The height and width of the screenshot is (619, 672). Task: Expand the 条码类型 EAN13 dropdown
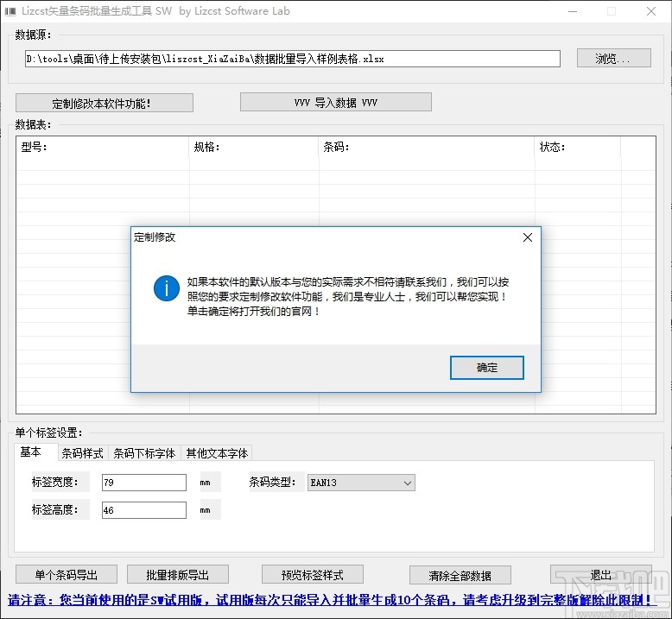tap(361, 483)
